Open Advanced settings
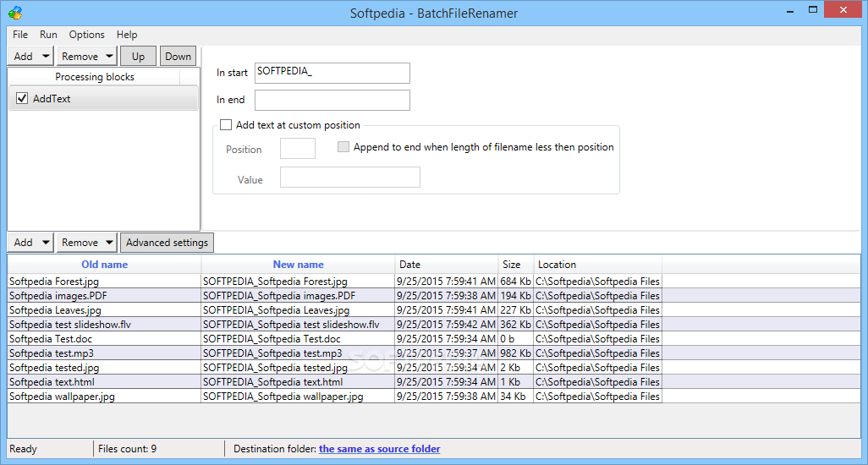 (x=167, y=243)
